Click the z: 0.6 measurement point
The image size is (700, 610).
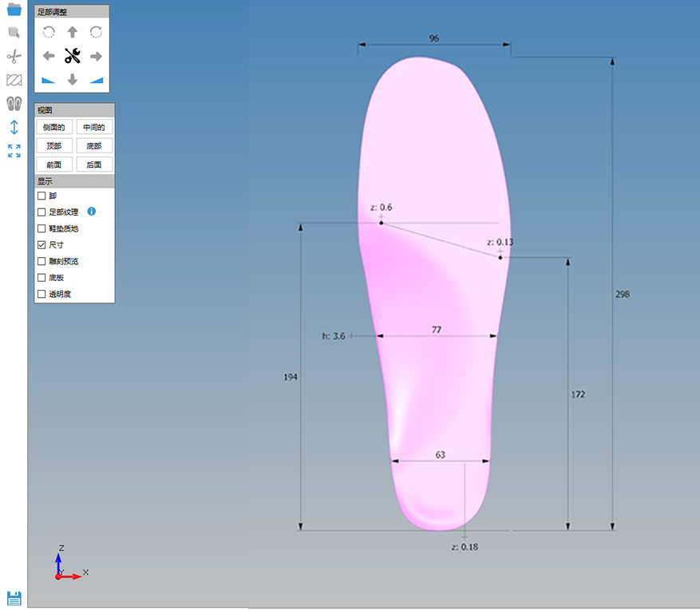click(382, 222)
